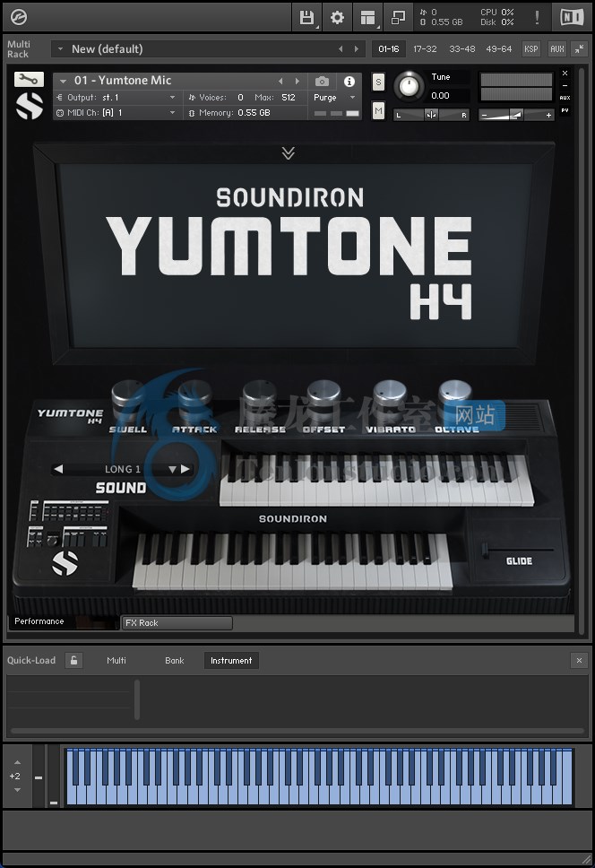595x868 pixels.
Task: Click the Quick-Load lock icon
Action: [73, 660]
